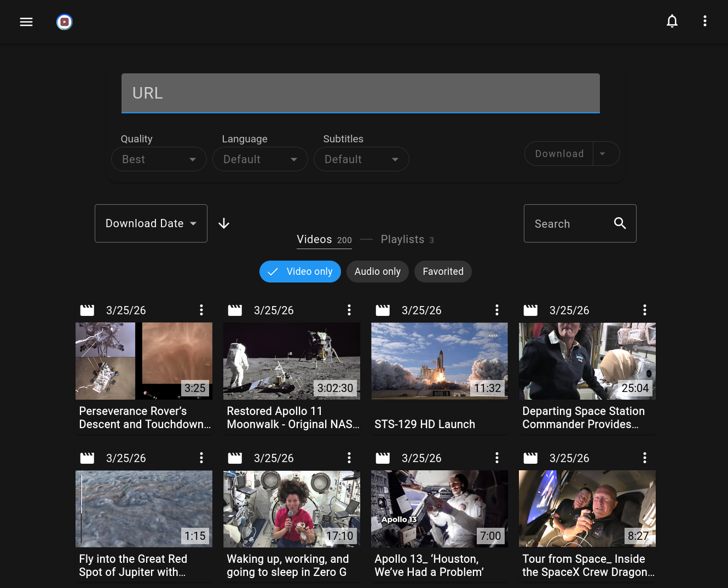Click title 'Fly into the Great Red Spot'
This screenshot has width=728, height=588.
[x=133, y=566]
